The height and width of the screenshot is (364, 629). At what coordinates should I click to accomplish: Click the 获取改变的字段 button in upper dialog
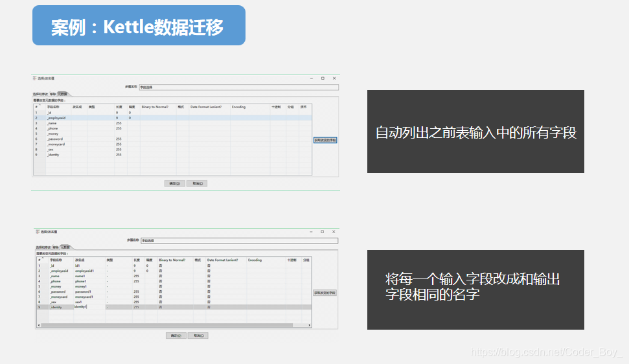325,141
